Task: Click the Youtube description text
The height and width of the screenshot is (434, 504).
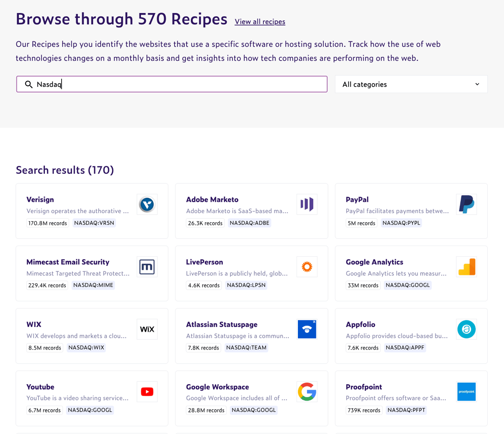Action: [x=77, y=398]
